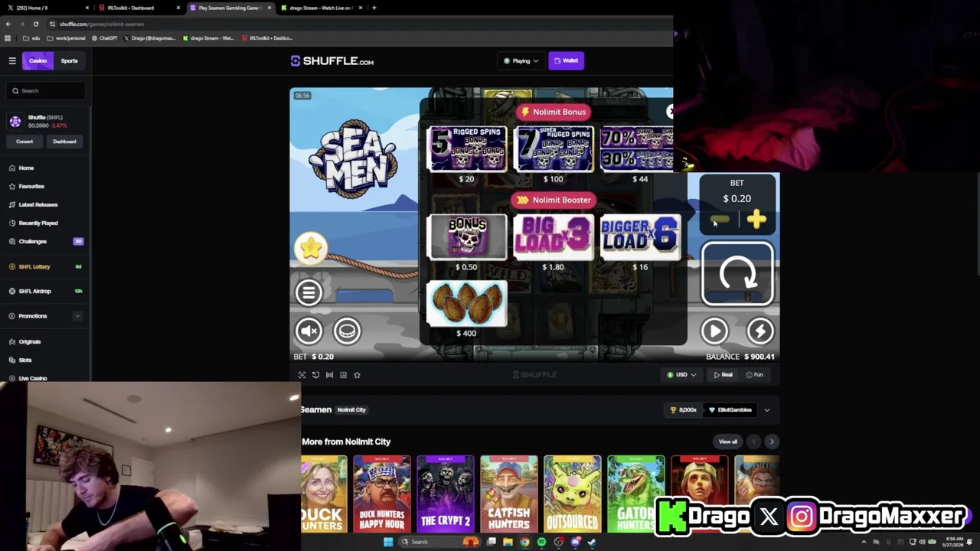Screen dimensions: 980x551
Task: Start autoplay with the play icon
Action: pos(714,331)
